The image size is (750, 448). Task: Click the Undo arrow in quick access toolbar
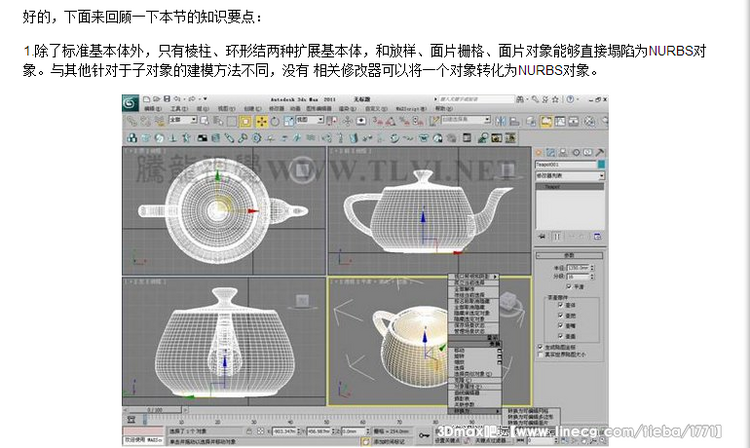click(176, 99)
